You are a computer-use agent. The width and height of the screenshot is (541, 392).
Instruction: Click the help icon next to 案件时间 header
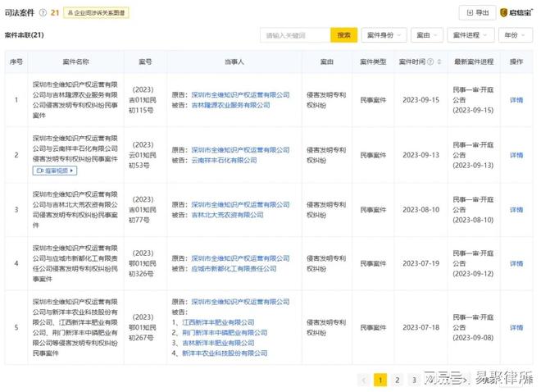(430, 62)
